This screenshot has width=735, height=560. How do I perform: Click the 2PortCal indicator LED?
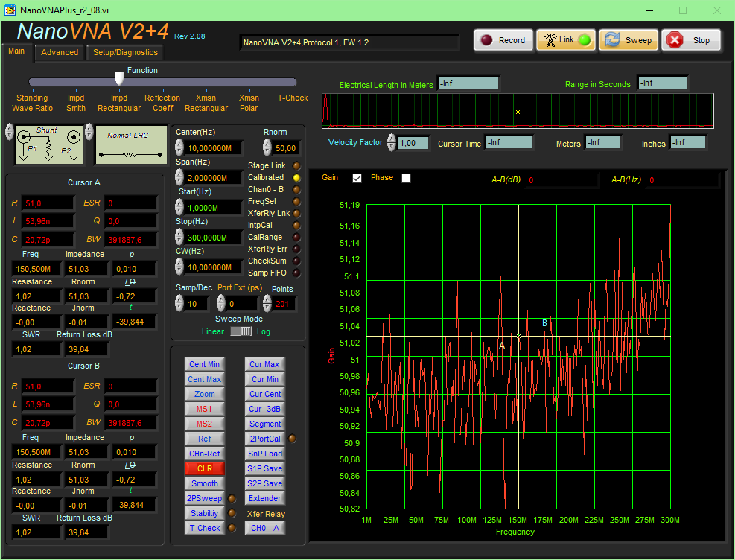292,439
